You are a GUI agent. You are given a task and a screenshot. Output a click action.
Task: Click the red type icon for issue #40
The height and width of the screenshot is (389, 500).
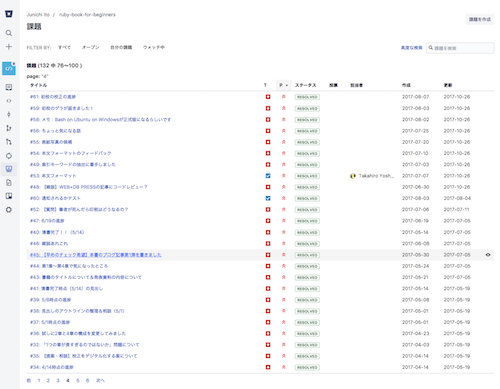point(268,232)
